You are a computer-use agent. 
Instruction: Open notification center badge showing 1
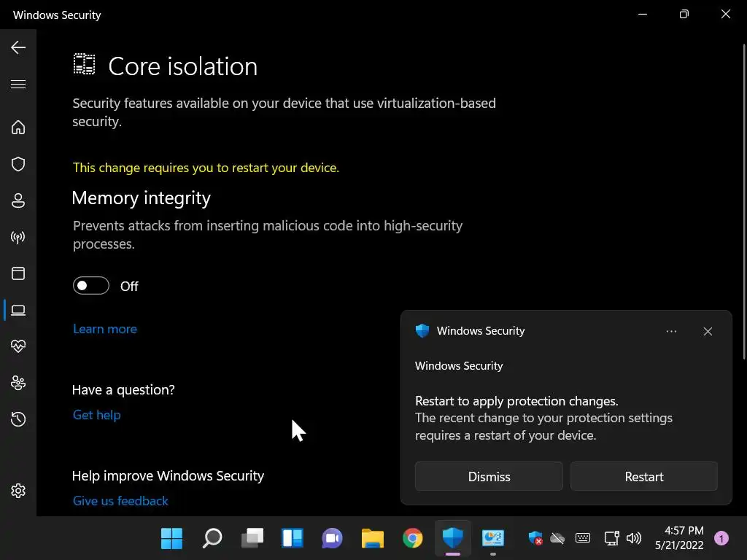tap(721, 538)
